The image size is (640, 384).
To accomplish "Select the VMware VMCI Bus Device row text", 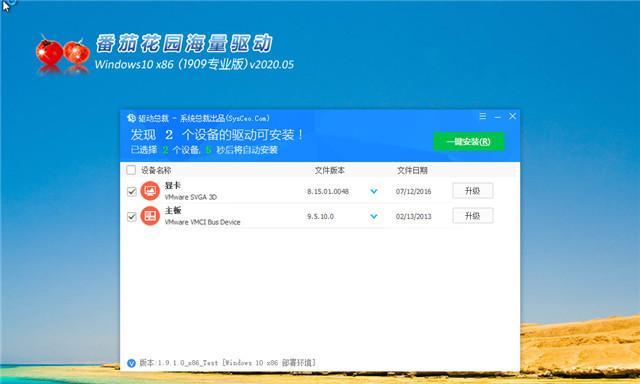I will click(202, 222).
